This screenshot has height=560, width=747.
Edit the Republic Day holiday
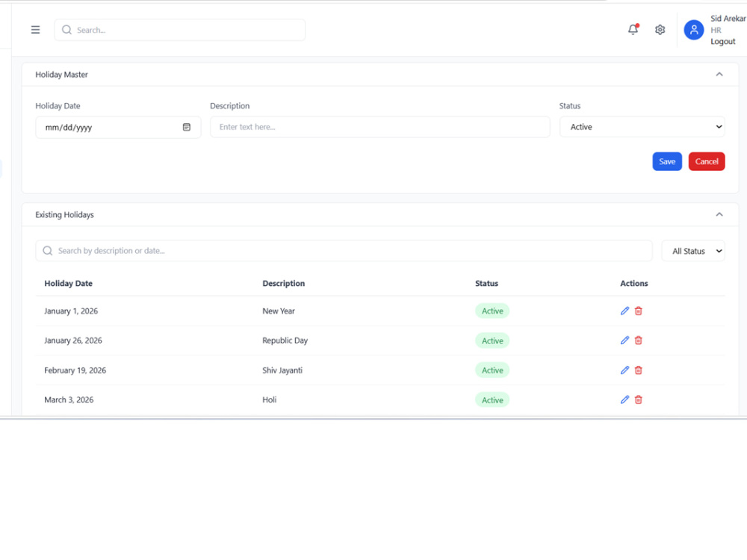coord(624,340)
